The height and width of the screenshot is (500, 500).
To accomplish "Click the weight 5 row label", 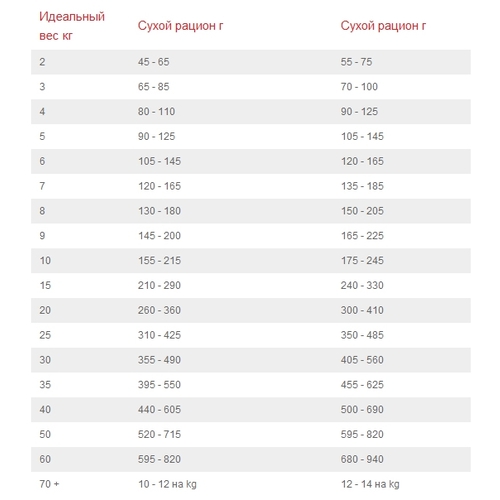I will (42, 136).
